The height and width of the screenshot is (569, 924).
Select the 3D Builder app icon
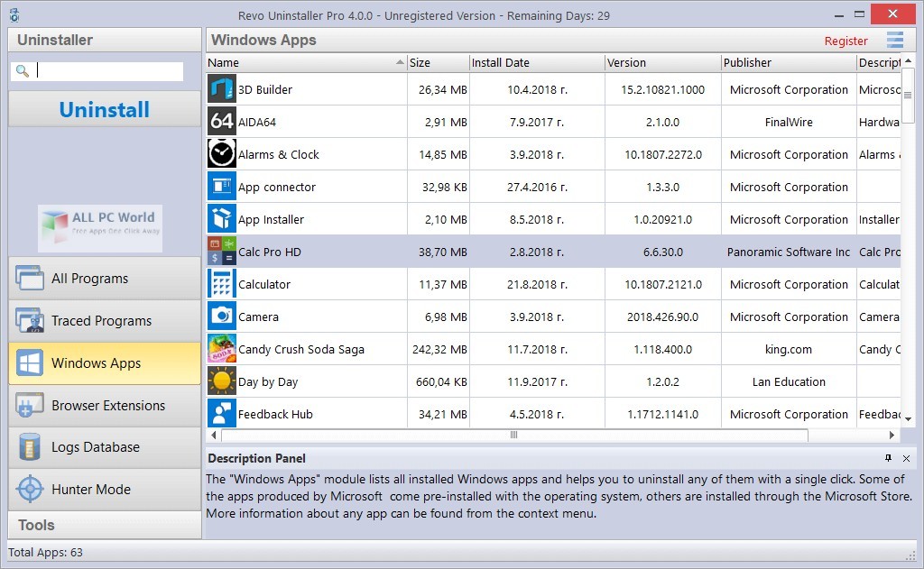coord(221,89)
